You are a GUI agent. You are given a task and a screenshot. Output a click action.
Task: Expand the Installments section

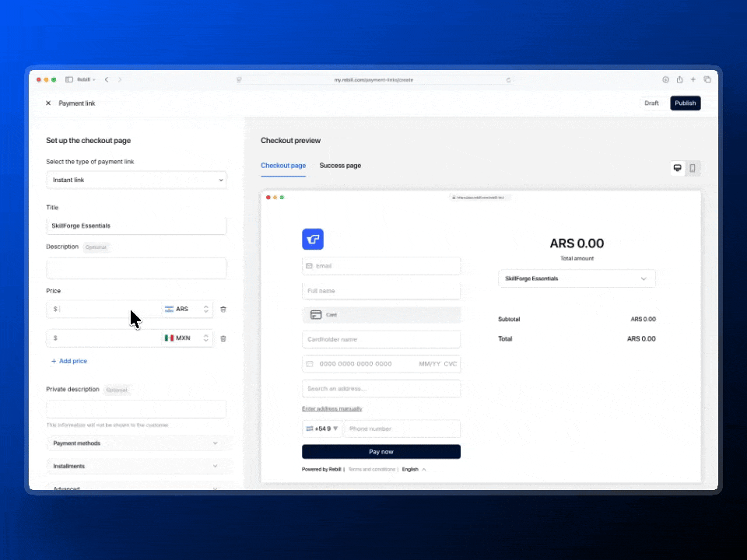(136, 466)
